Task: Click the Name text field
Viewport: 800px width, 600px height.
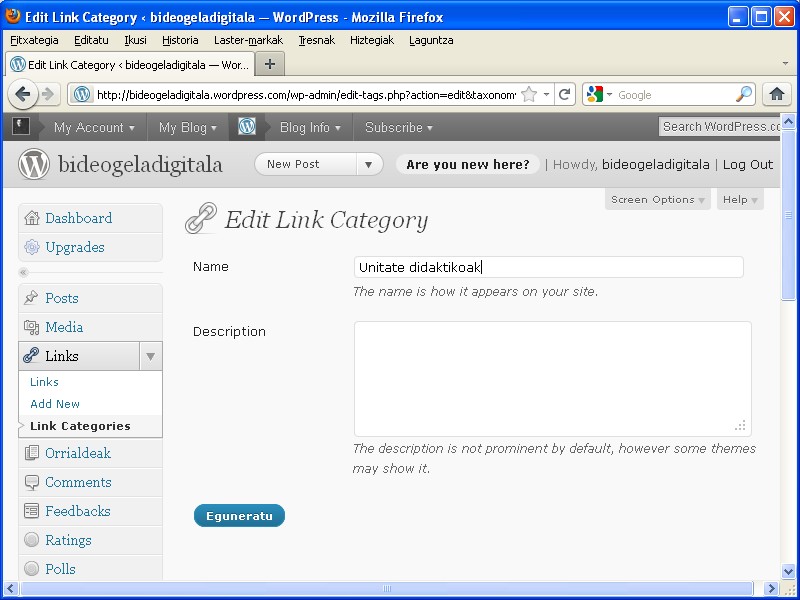Action: [x=548, y=267]
